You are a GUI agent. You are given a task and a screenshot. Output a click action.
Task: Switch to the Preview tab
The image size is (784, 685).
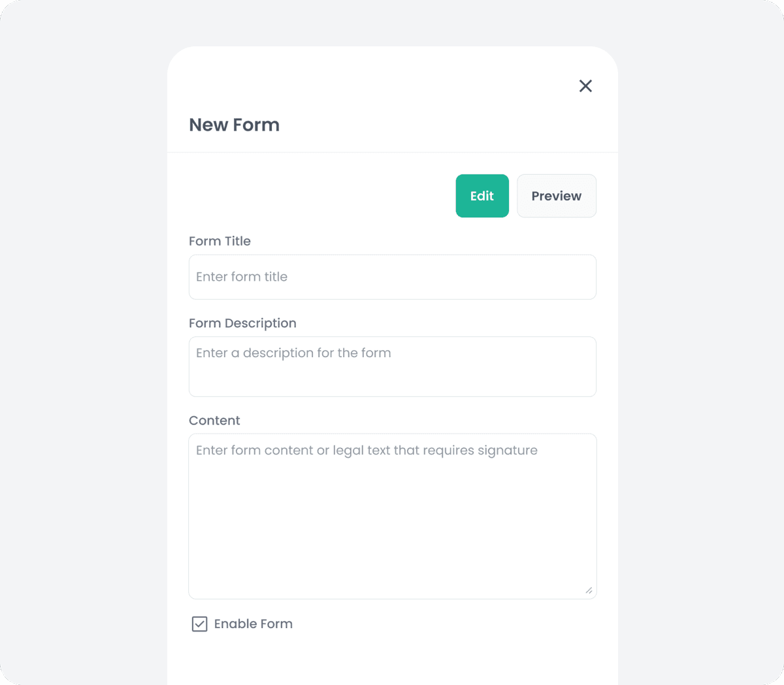(x=556, y=195)
